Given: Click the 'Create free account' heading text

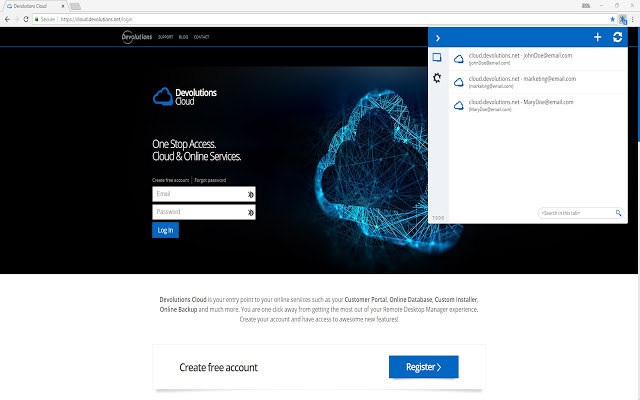Looking at the screenshot, I should click(x=218, y=367).
